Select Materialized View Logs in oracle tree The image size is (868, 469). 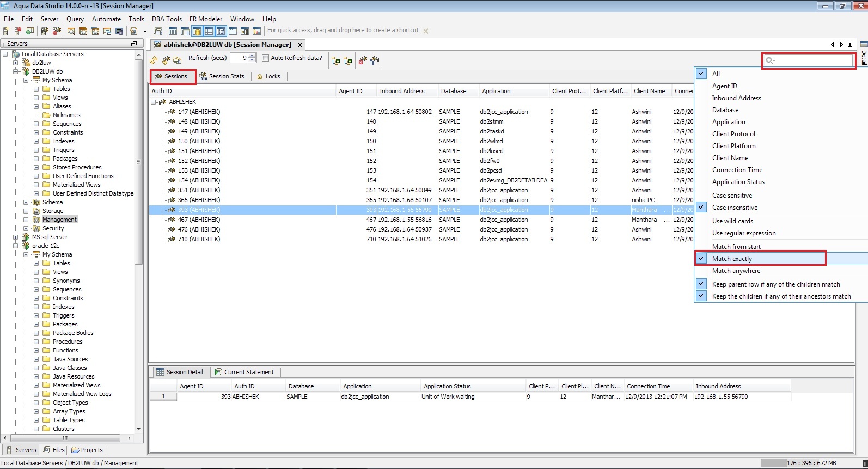point(82,394)
